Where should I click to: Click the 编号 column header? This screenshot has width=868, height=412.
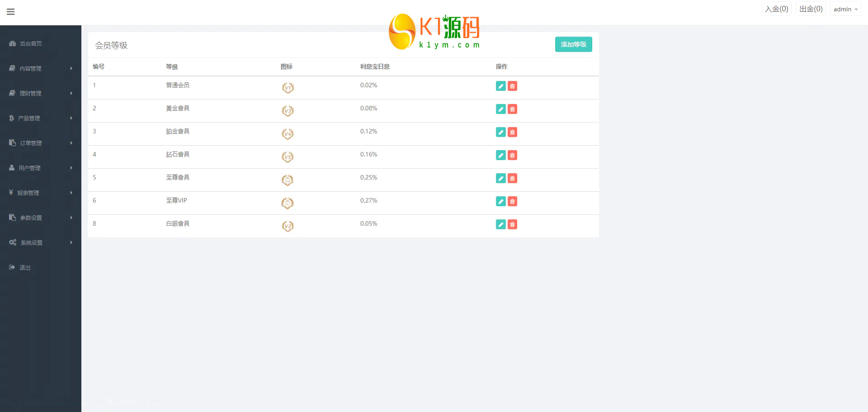click(x=99, y=67)
